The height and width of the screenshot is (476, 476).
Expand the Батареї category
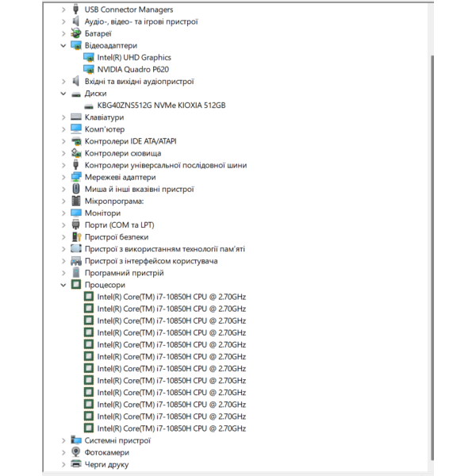63,33
